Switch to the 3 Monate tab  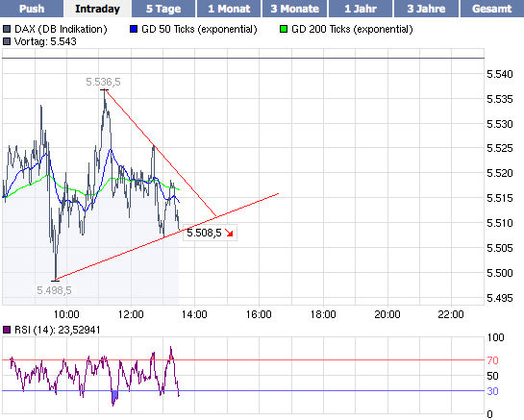point(294,9)
